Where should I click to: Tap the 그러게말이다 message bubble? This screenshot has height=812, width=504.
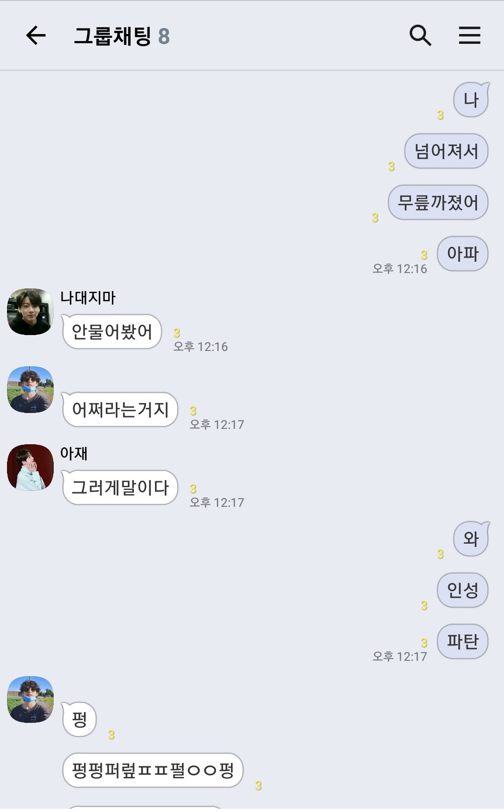point(120,488)
